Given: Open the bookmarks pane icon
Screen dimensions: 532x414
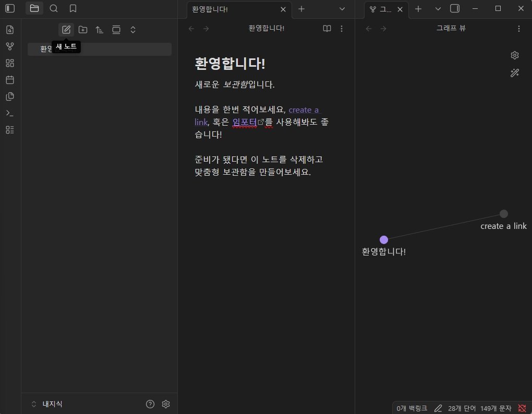Looking at the screenshot, I should pyautogui.click(x=72, y=8).
